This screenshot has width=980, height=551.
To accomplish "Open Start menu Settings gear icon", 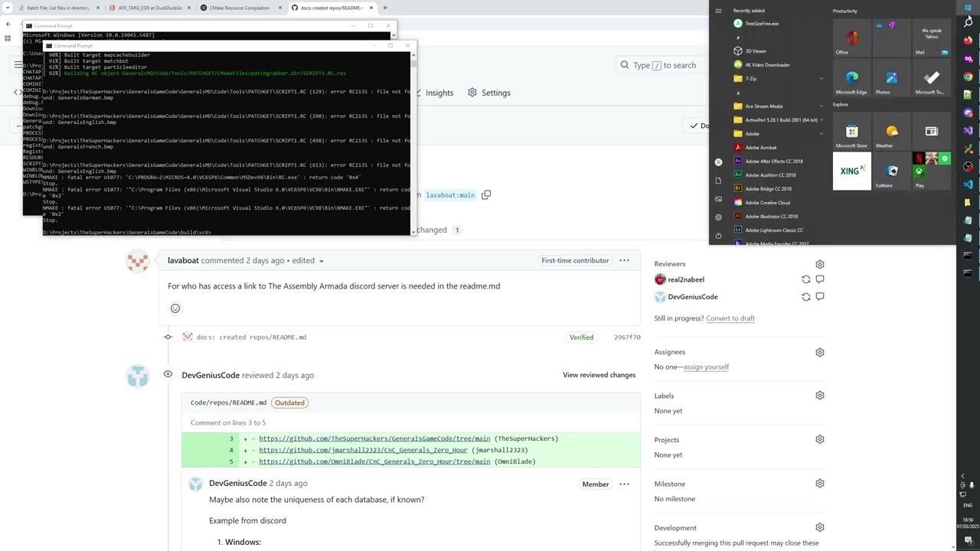I will coord(718,217).
